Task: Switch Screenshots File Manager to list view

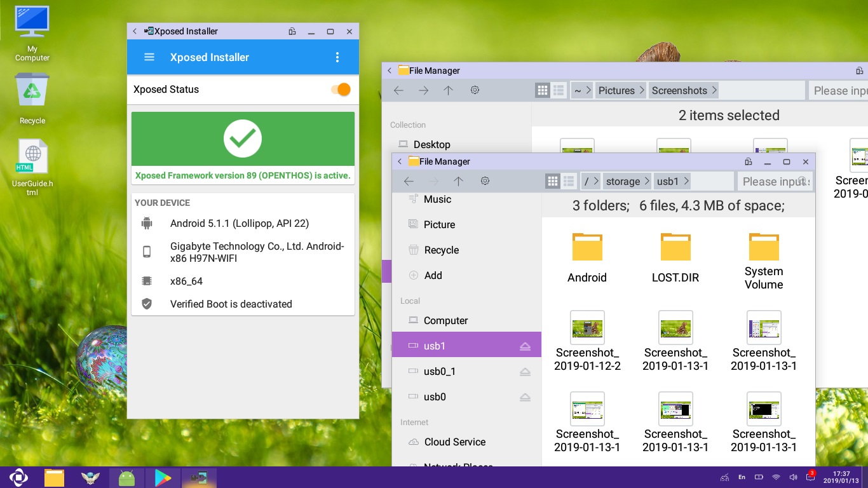Action: tap(559, 90)
